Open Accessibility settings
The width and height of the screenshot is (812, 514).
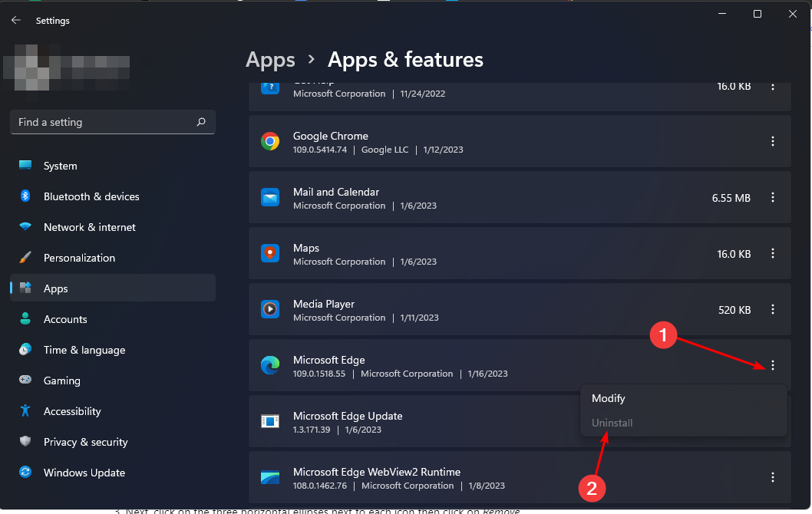click(x=112, y=411)
